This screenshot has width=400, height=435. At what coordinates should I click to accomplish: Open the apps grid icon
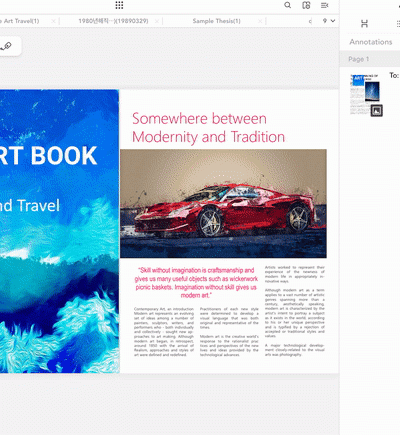119,5
